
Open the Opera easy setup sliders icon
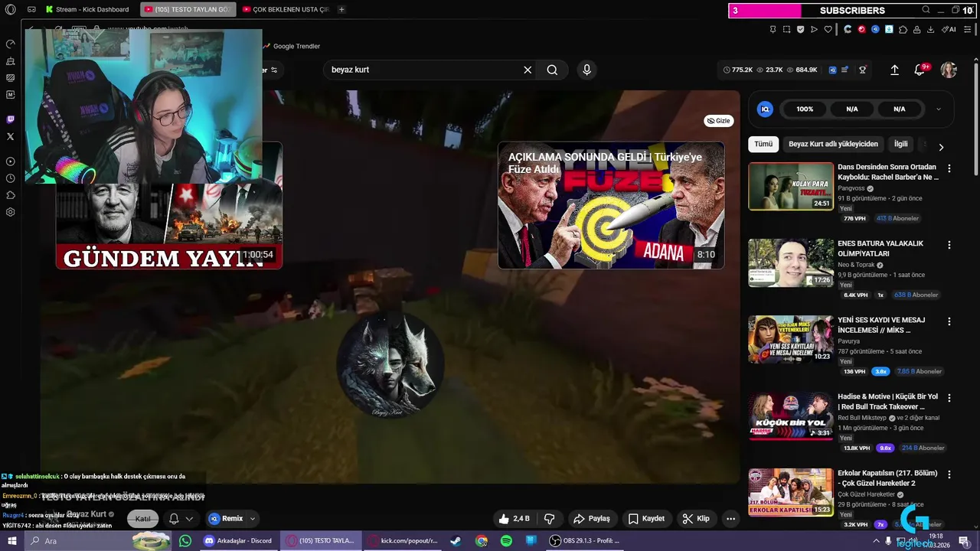[969, 29]
